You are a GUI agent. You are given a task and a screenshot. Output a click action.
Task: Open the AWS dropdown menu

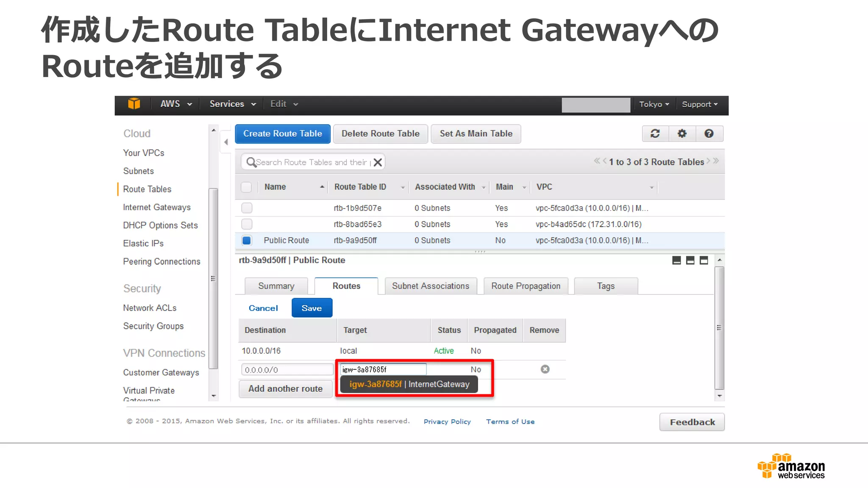pos(176,104)
